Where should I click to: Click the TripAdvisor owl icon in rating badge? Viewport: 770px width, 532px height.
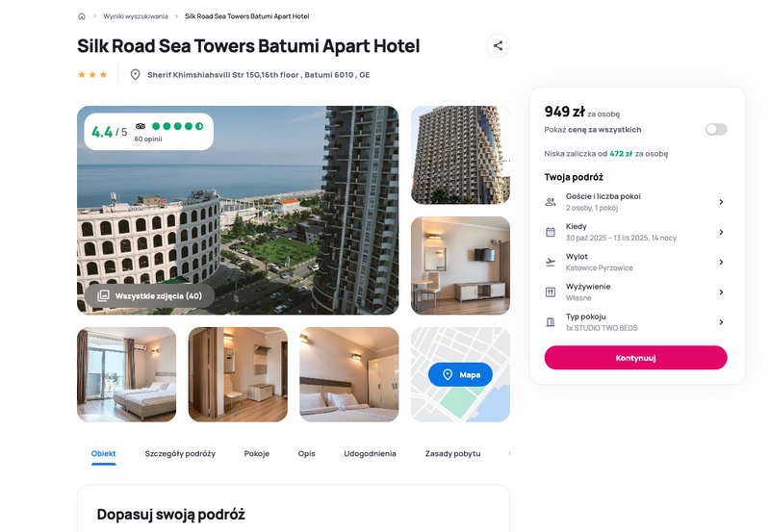tap(141, 126)
